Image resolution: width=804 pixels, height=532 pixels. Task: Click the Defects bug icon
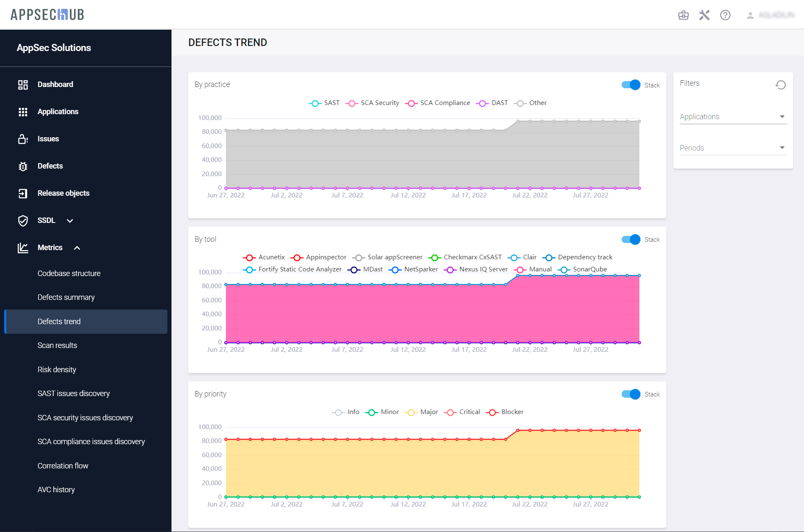[23, 166]
